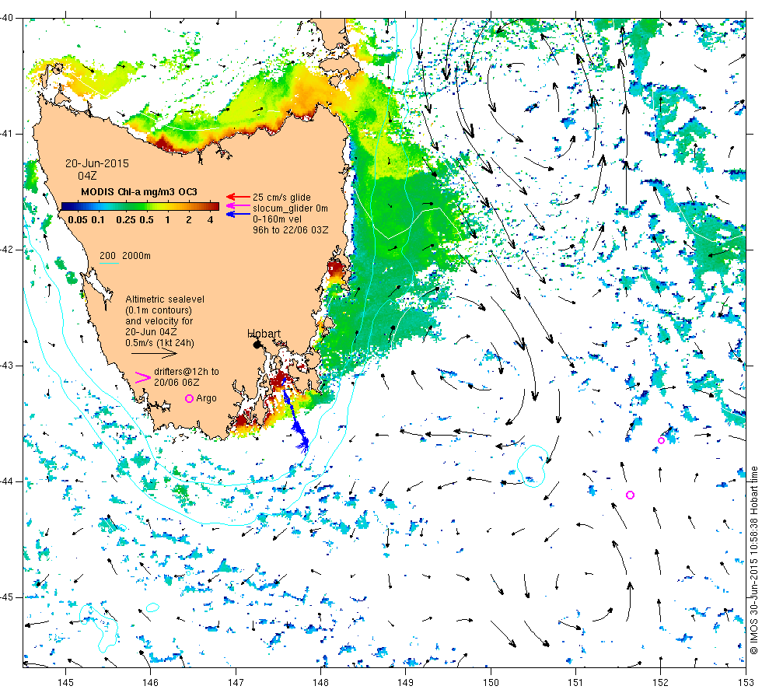The image size is (762, 700).
Task: Click the magenta slocum_glider legend arrow
Action: [238, 206]
